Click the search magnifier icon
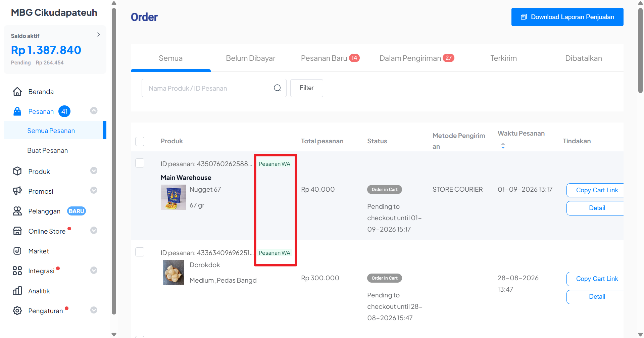 click(x=277, y=88)
